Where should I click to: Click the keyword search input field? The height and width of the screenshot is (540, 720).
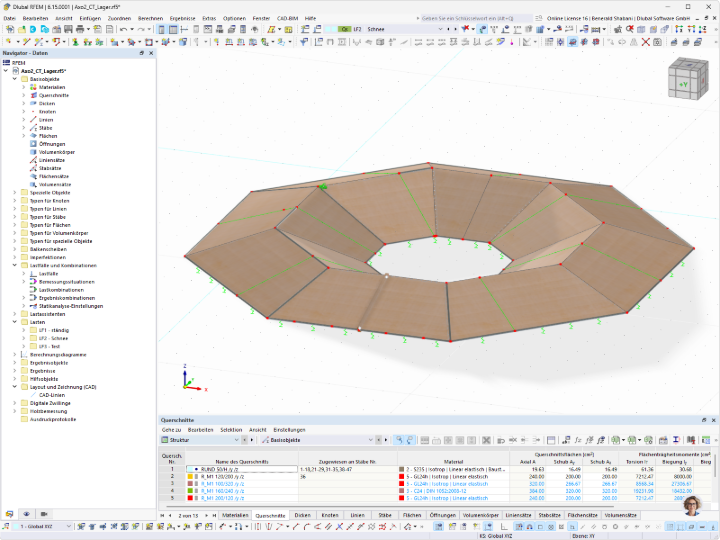477,18
